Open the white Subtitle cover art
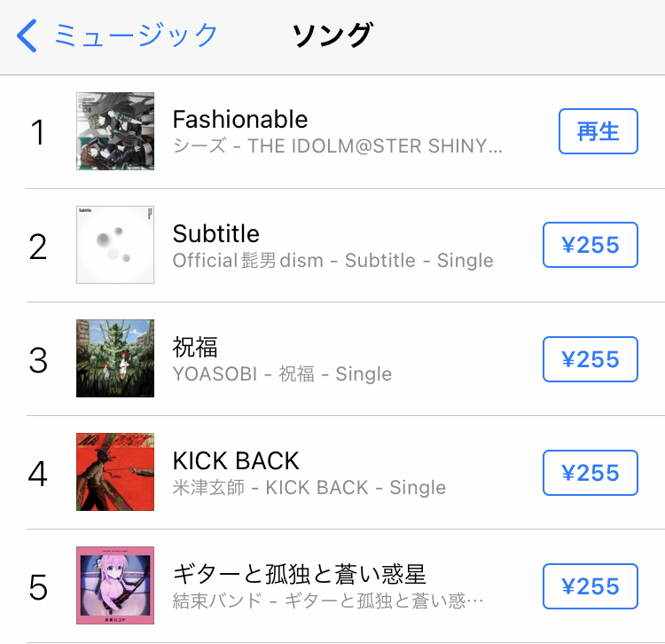Viewport: 665px width, 644px height. [115, 245]
